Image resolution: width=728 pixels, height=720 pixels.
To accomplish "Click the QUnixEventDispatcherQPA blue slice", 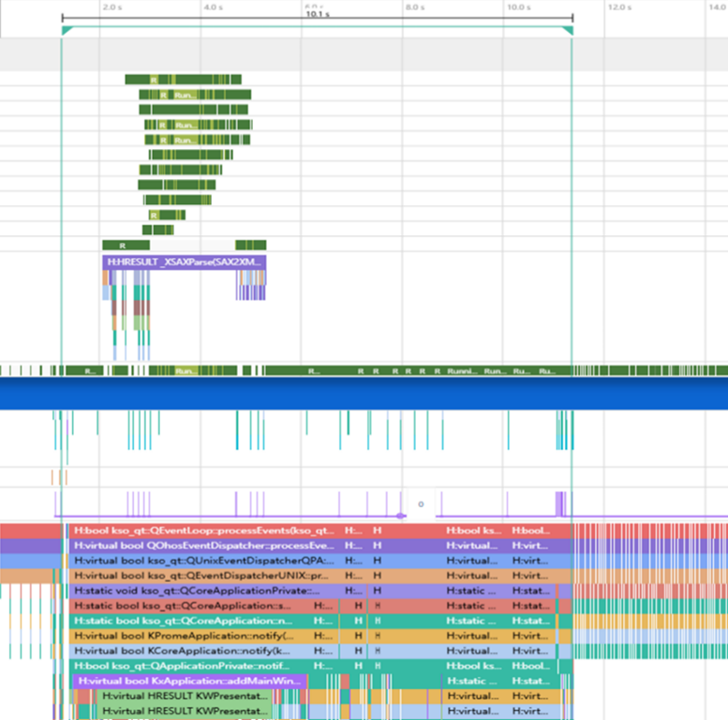I will tap(201, 561).
